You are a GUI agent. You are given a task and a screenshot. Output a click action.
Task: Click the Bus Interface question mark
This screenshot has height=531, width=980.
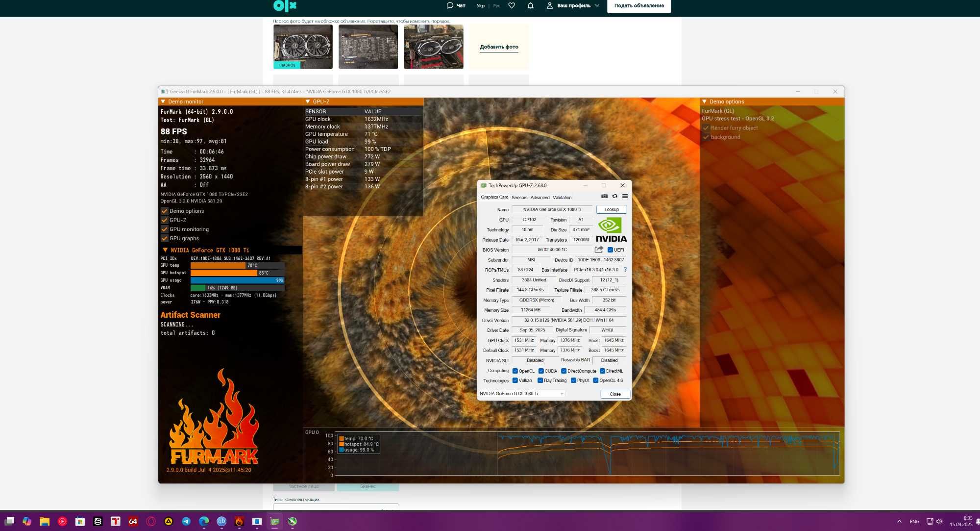[x=625, y=270]
